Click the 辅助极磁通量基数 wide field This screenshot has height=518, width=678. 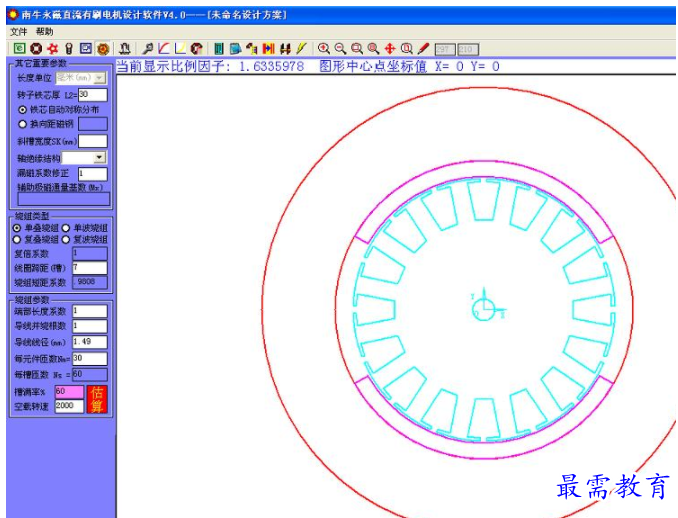[x=64, y=198]
